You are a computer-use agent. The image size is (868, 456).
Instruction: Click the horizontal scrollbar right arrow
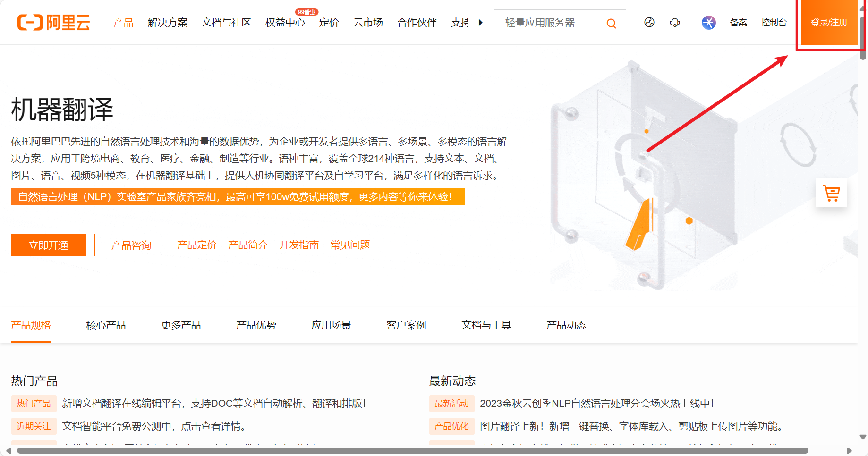coord(849,451)
